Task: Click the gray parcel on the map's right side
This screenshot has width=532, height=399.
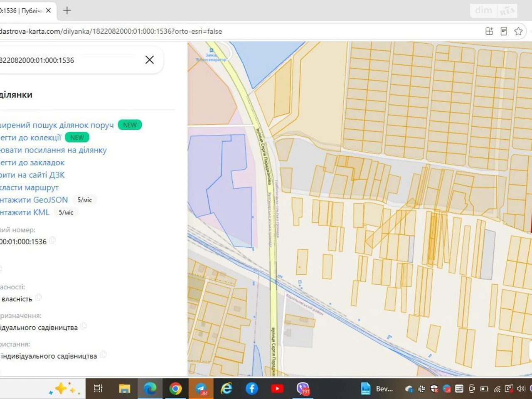Action: pos(488,254)
